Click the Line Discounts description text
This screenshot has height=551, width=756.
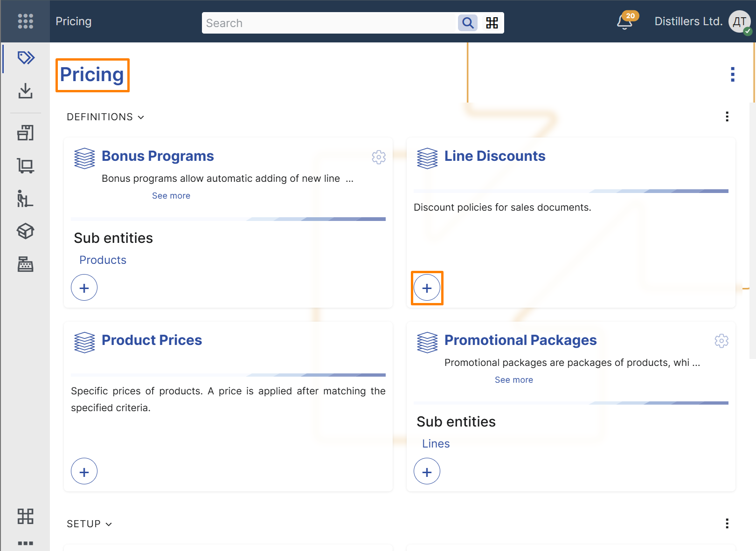[x=502, y=207]
